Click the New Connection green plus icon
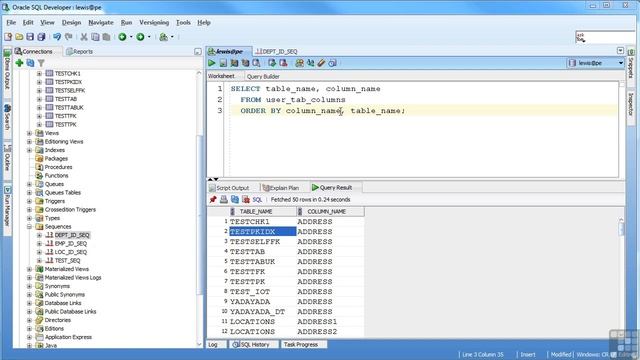The image size is (640, 360). [19, 63]
